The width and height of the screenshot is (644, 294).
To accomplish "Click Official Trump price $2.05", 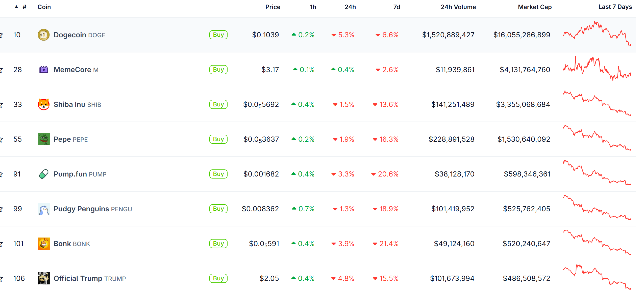I will [269, 278].
